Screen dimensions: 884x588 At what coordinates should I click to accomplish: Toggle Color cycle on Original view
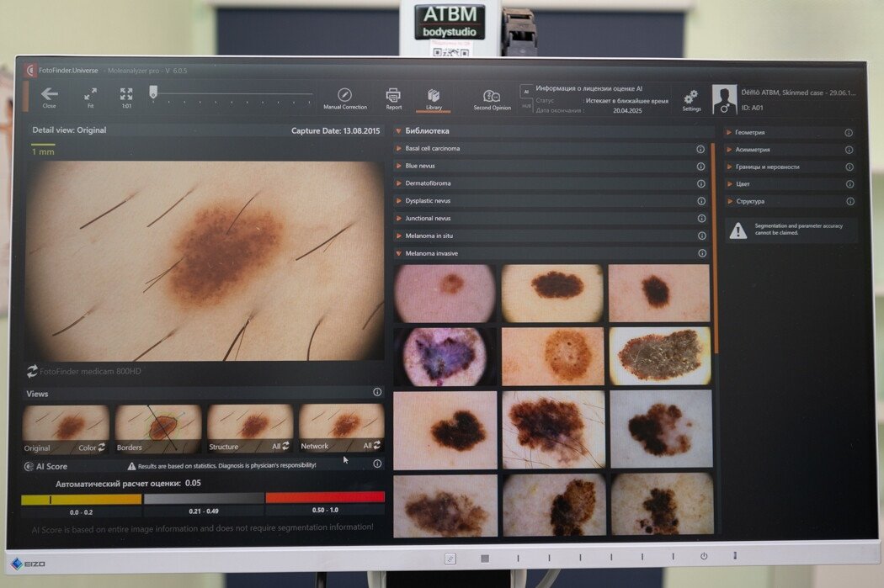(x=102, y=448)
